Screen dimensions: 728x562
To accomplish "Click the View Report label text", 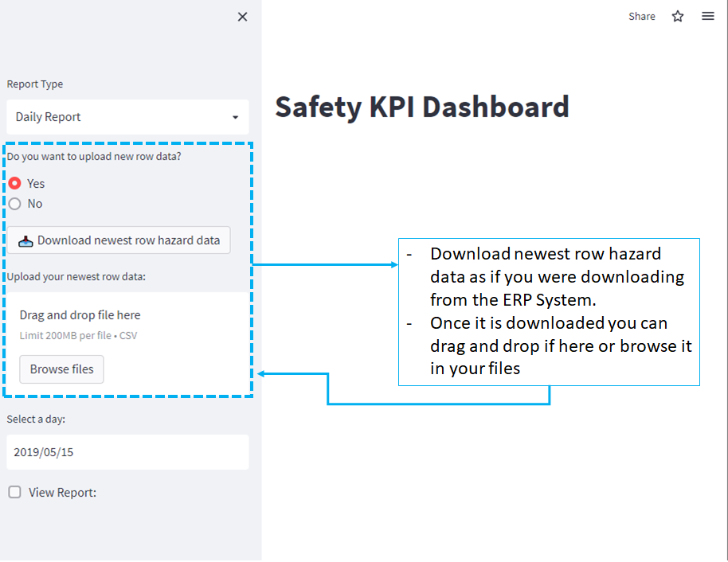I will tap(61, 492).
